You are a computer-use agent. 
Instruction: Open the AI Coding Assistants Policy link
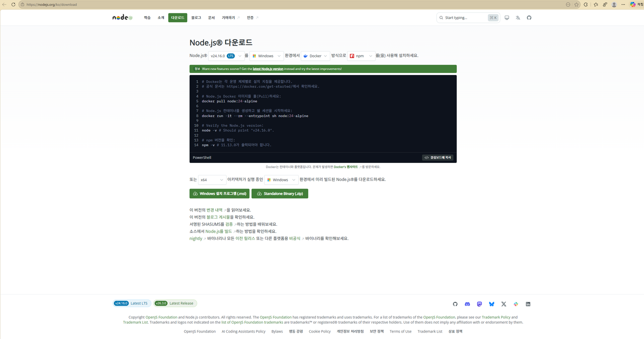[x=244, y=331]
